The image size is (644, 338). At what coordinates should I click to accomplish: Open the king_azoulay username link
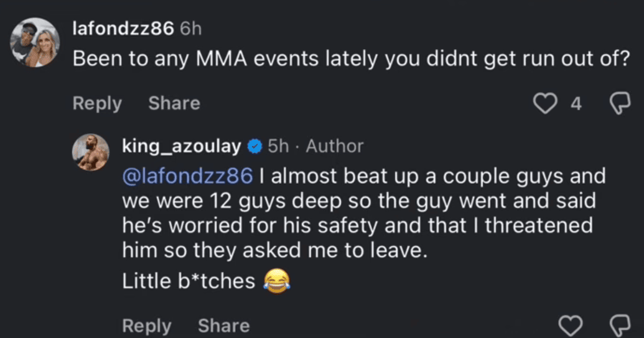tap(182, 147)
